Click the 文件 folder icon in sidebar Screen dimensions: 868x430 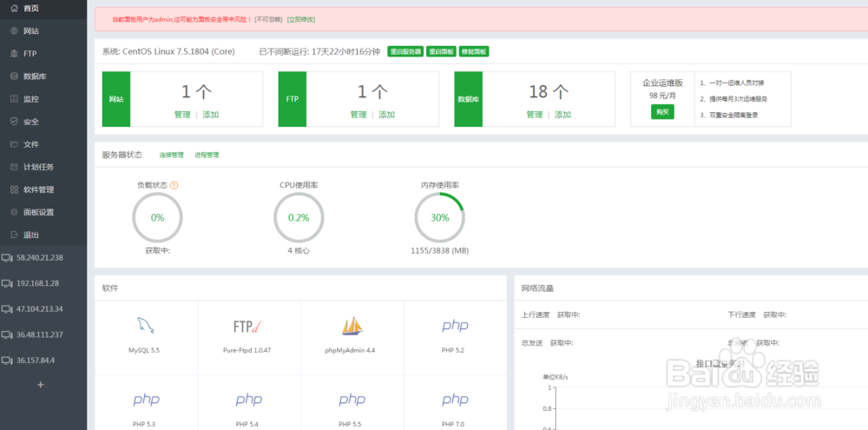tap(15, 144)
